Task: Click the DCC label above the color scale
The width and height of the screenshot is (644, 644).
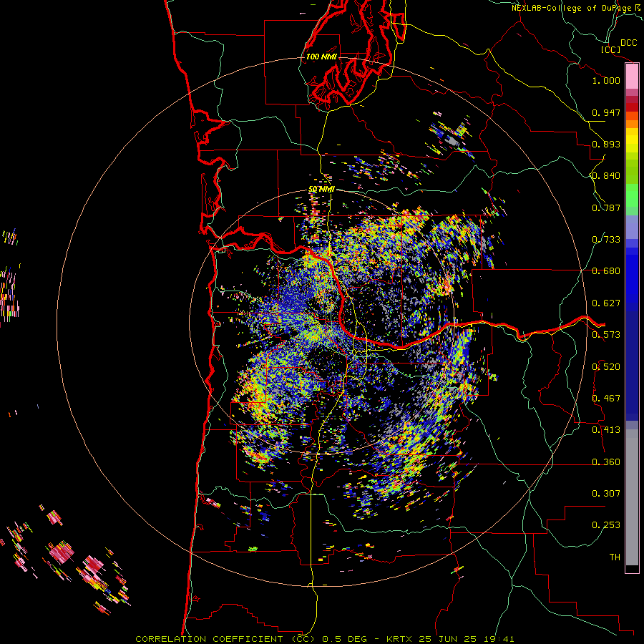Action: (628, 43)
